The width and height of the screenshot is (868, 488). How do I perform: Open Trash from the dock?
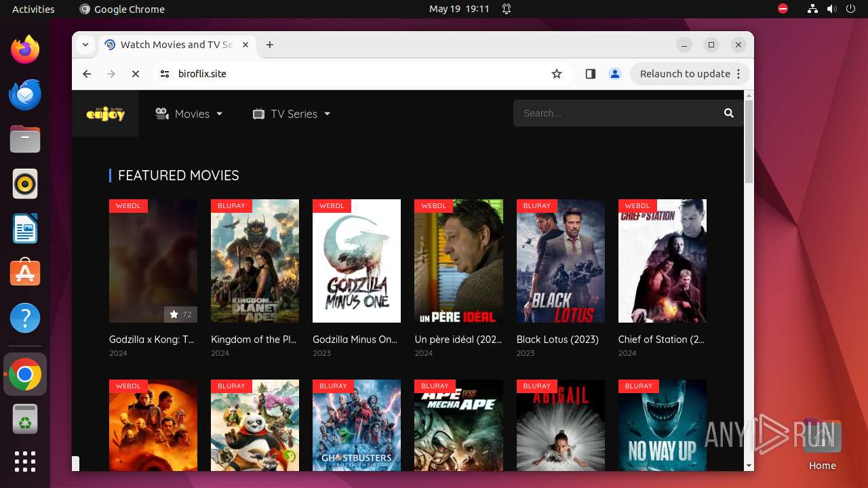(x=25, y=418)
